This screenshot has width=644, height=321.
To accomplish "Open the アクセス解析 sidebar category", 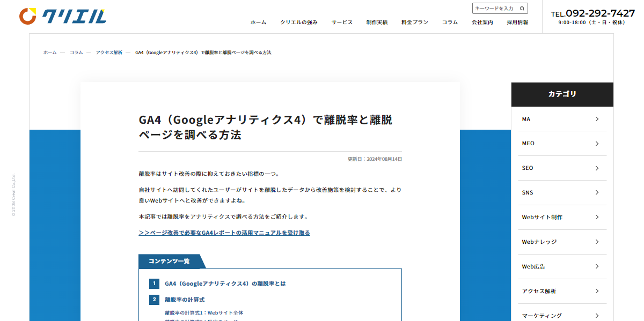I will tap(562, 291).
